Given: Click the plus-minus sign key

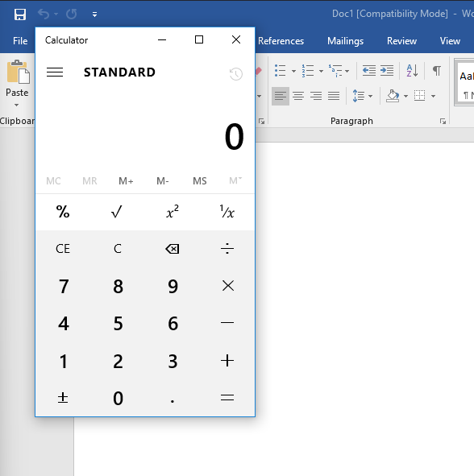Looking at the screenshot, I should tap(63, 398).
